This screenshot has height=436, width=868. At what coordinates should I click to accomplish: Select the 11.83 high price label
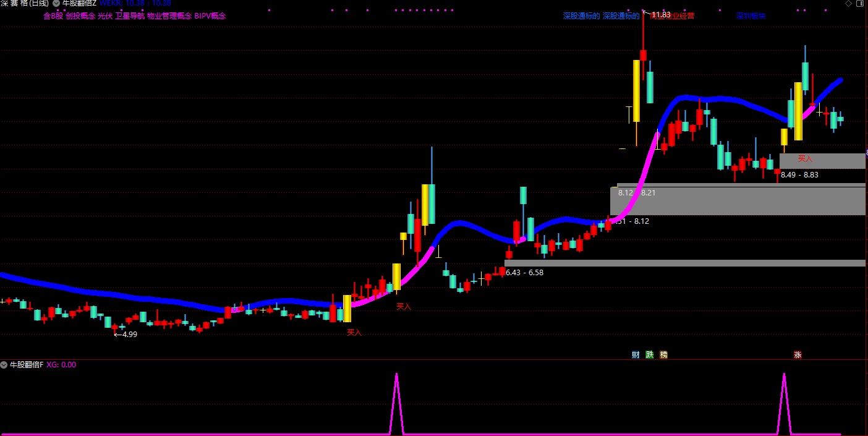pyautogui.click(x=661, y=14)
